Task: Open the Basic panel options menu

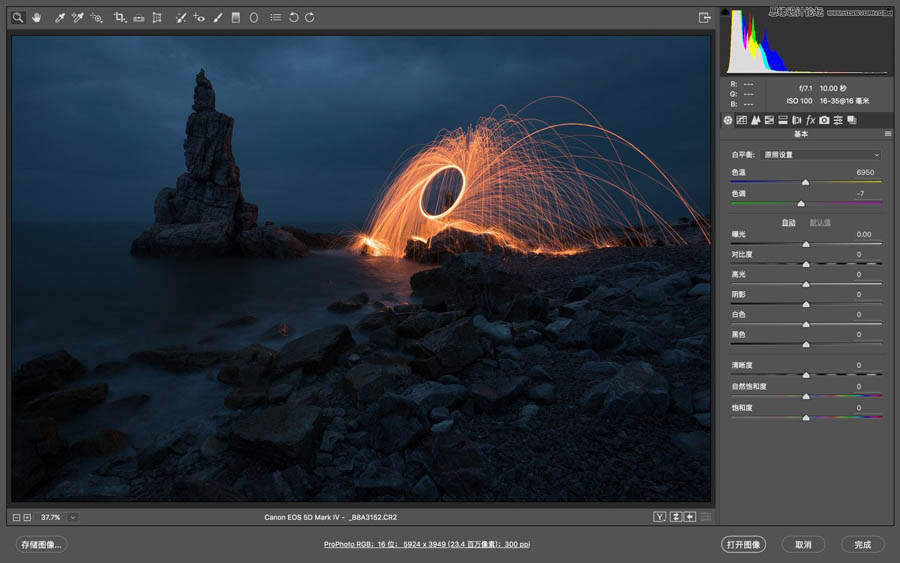Action: tap(887, 134)
